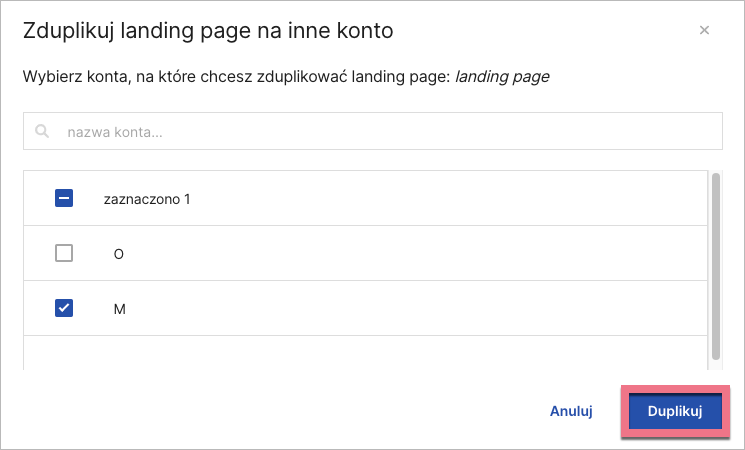The image size is (745, 450).
Task: Click the magnifier search icon
Action: [42, 131]
